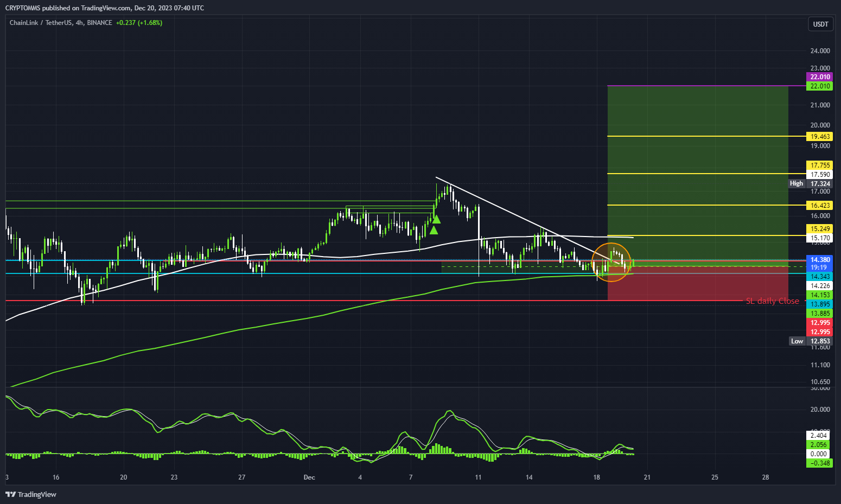Click the green 14.153 price label

(820, 295)
